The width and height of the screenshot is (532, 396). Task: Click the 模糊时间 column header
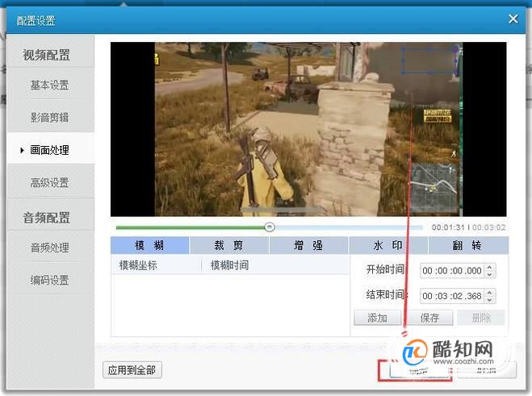230,265
